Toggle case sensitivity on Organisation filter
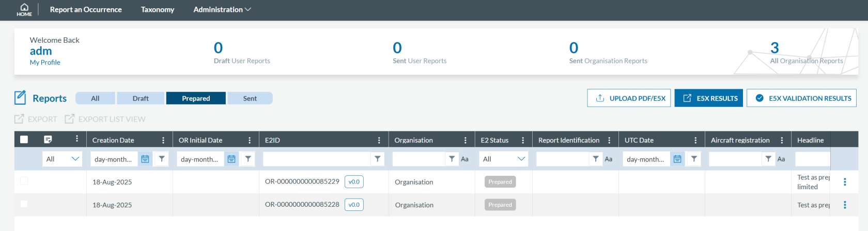 464,159
